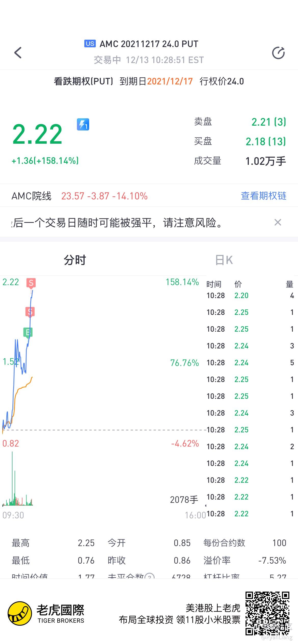
Task: Tap the top S sell marker on chart
Action: 31,283
